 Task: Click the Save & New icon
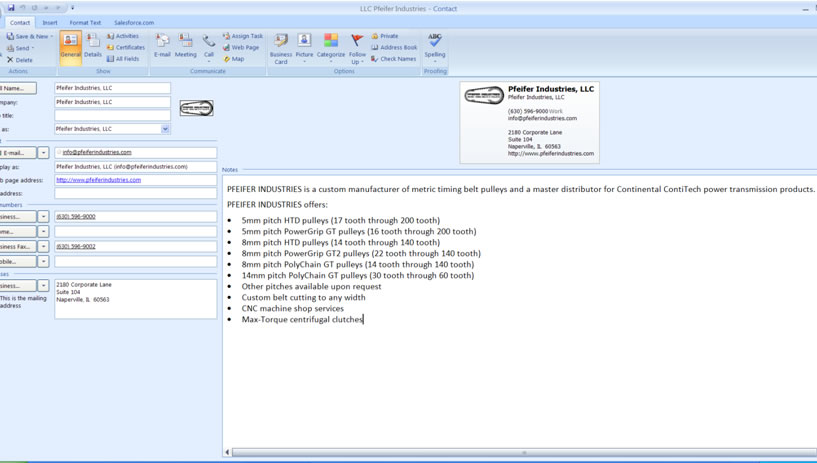pyautogui.click(x=10, y=36)
